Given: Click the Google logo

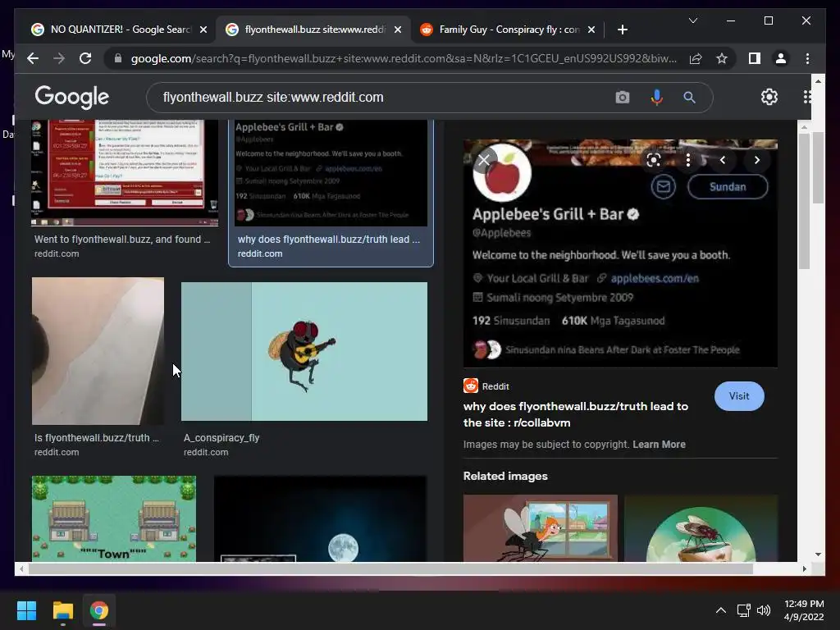Looking at the screenshot, I should pyautogui.click(x=72, y=97).
